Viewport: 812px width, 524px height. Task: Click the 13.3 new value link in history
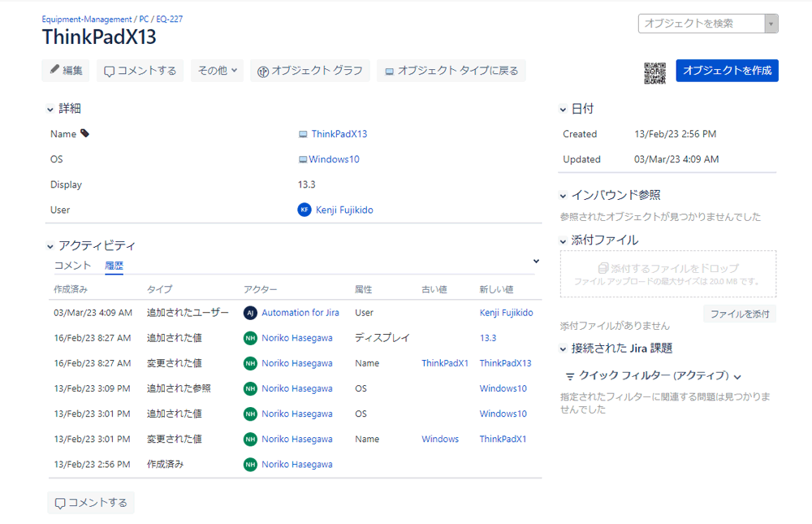tap(488, 338)
